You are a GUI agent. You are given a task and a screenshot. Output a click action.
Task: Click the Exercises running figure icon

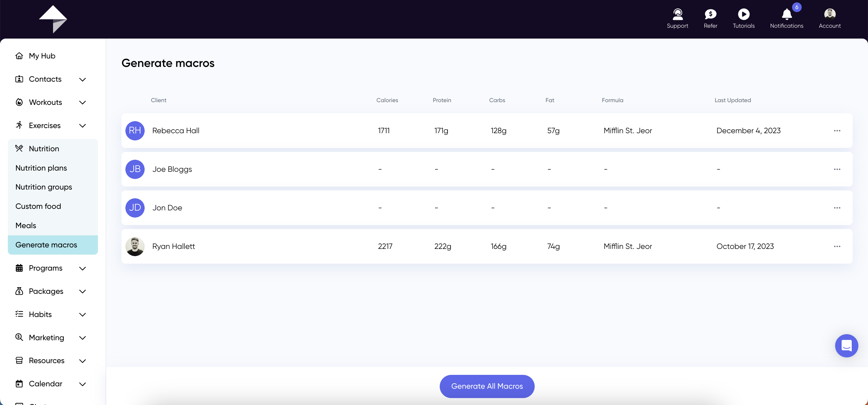point(19,125)
